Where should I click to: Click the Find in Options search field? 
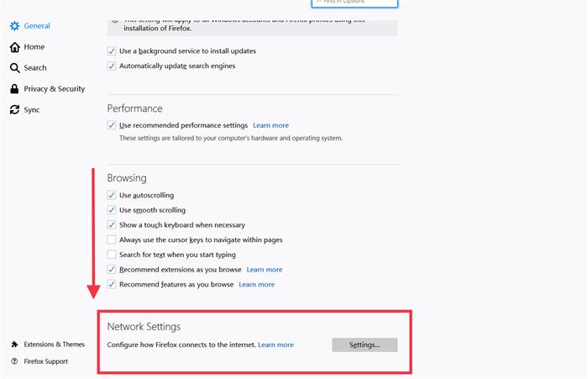click(354, 3)
